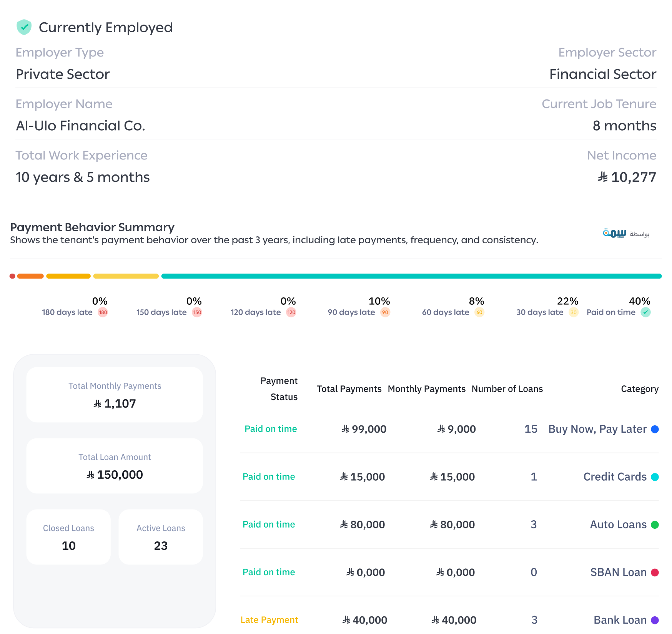Click the purple Bank Loan category dot
672x634 pixels.
(655, 620)
